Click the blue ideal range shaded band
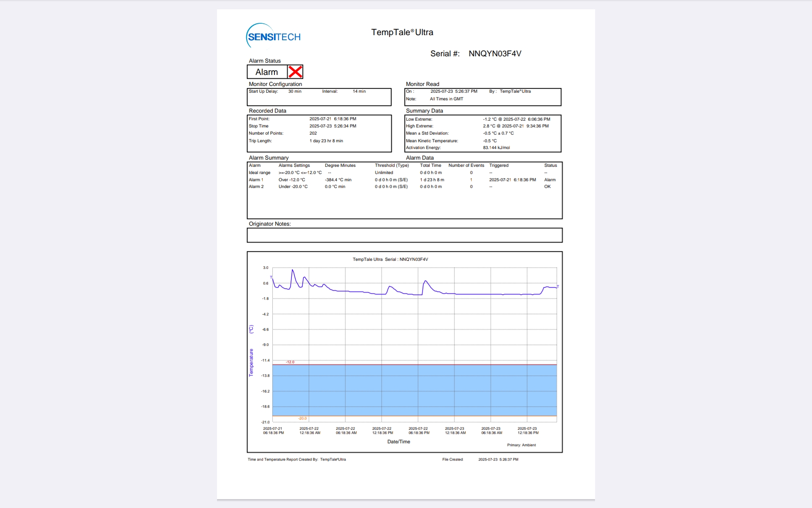The height and width of the screenshot is (508, 812). click(414, 390)
